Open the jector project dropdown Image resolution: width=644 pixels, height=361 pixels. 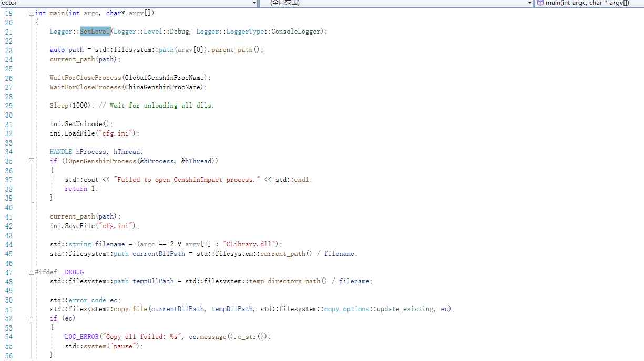(x=253, y=3)
